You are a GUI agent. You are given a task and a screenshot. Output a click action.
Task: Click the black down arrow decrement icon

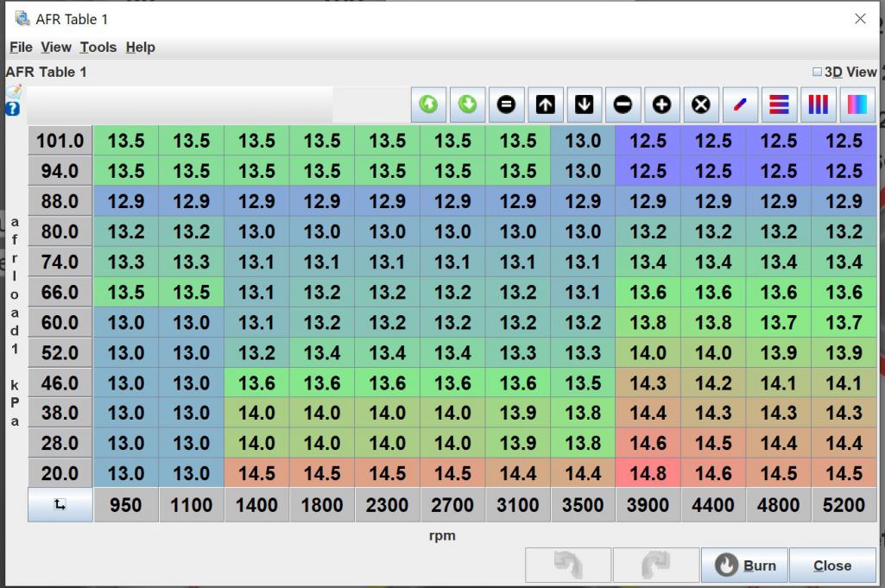[x=585, y=104]
